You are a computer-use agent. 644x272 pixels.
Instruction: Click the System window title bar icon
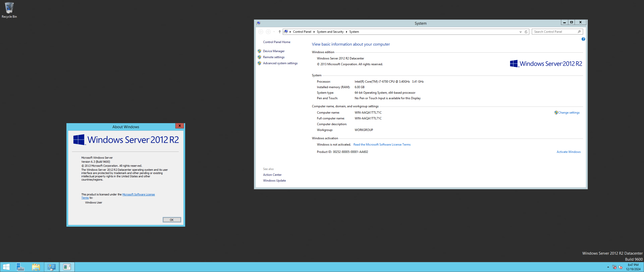click(x=258, y=23)
